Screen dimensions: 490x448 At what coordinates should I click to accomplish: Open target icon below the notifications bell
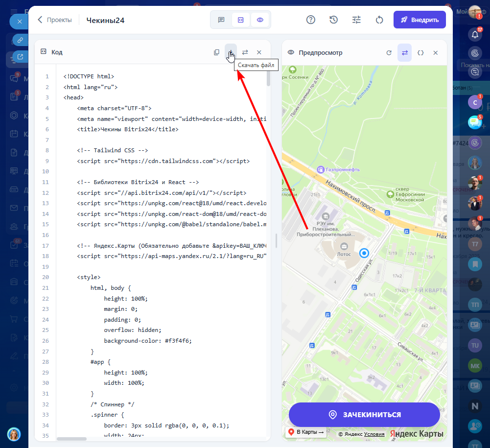[475, 53]
